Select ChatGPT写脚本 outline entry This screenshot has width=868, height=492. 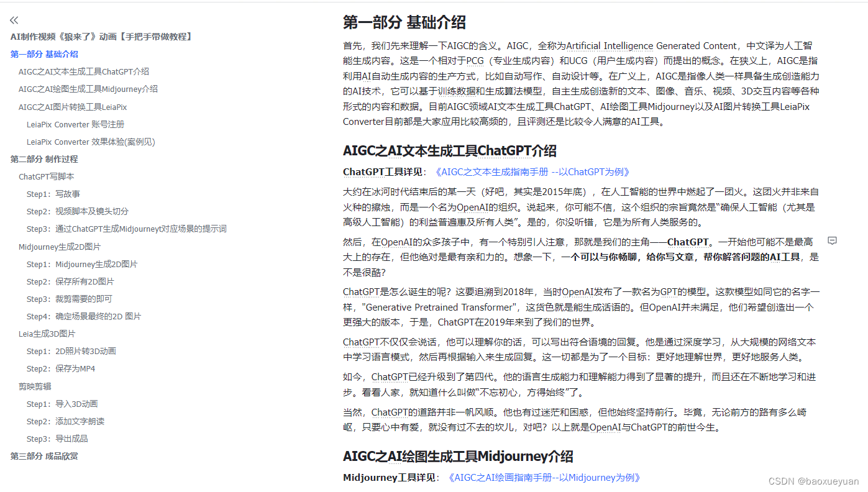(x=47, y=176)
